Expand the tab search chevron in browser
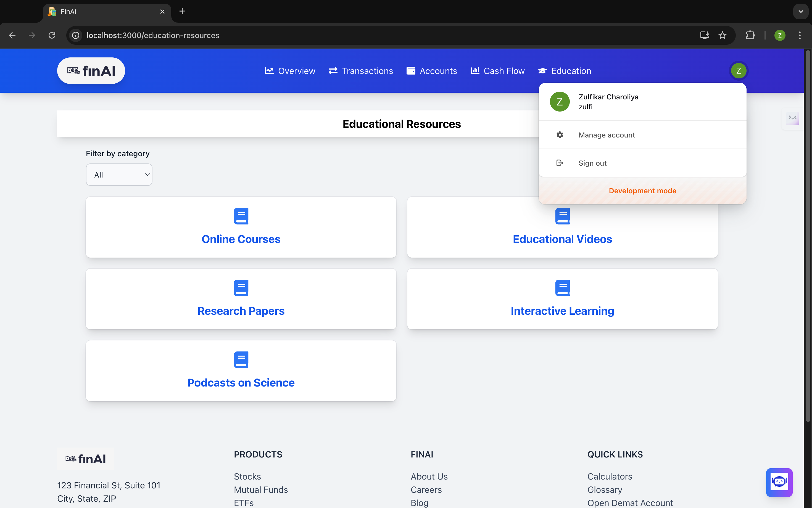 801,11
